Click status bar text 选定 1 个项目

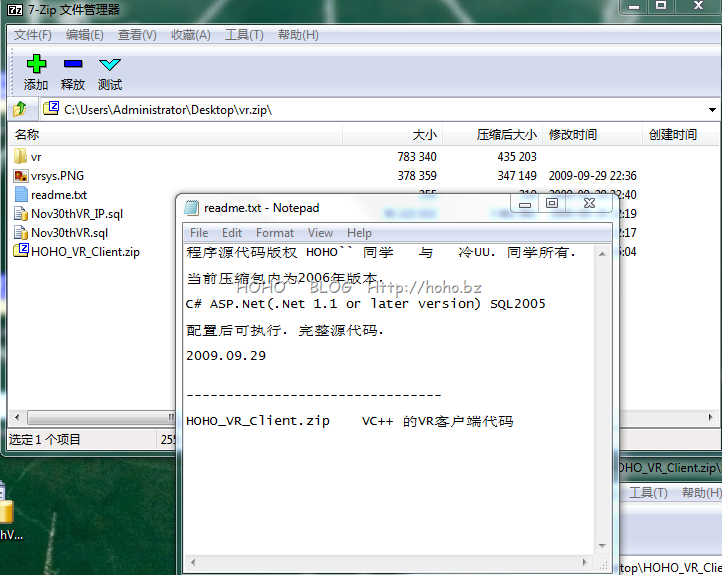click(45, 440)
